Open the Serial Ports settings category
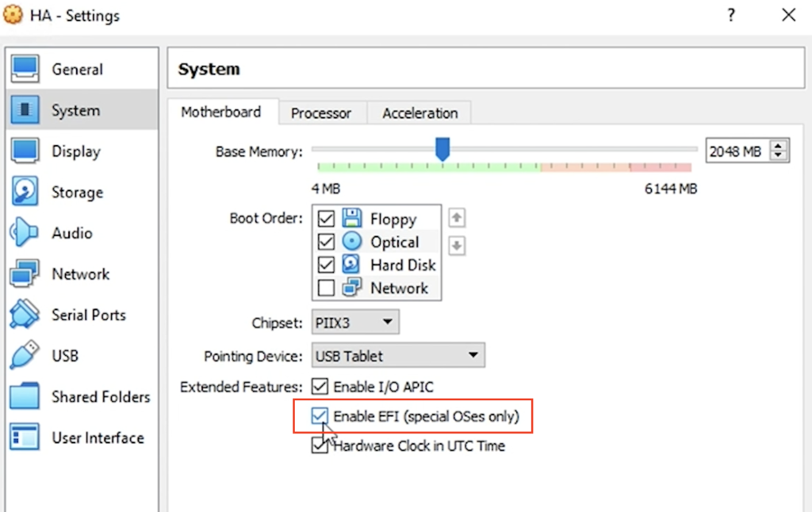The height and width of the screenshot is (512, 812). pyautogui.click(x=82, y=315)
